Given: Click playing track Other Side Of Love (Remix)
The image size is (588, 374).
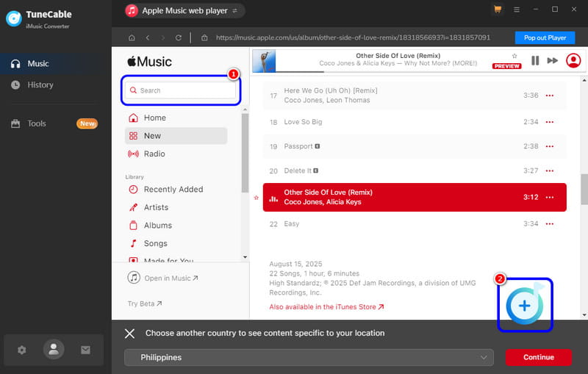Looking at the screenshot, I should tap(415, 197).
